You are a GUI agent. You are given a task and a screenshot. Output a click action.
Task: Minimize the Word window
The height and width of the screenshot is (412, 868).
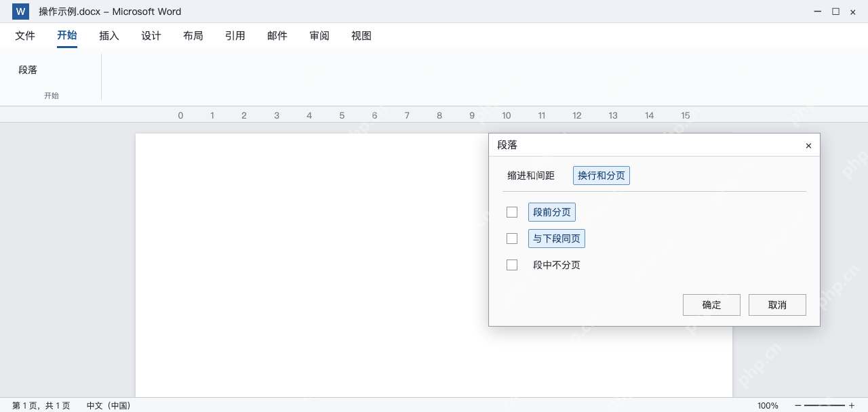point(818,12)
